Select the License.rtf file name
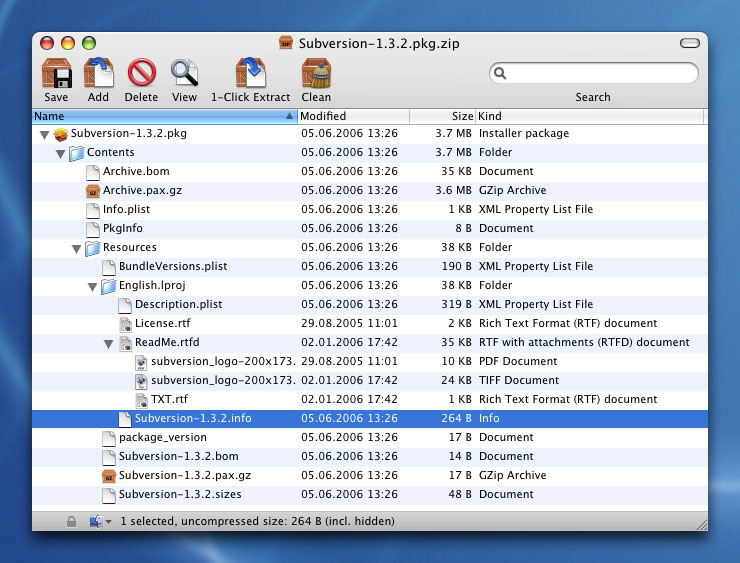 (x=162, y=323)
